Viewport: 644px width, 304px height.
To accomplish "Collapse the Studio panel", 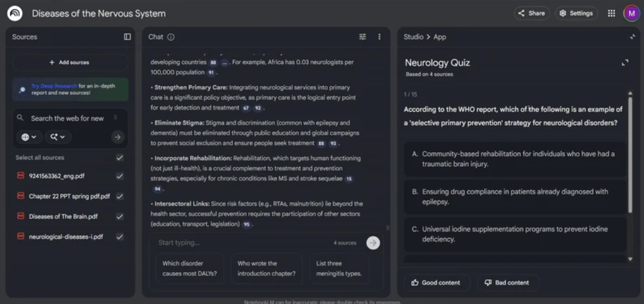I will pyautogui.click(x=632, y=37).
